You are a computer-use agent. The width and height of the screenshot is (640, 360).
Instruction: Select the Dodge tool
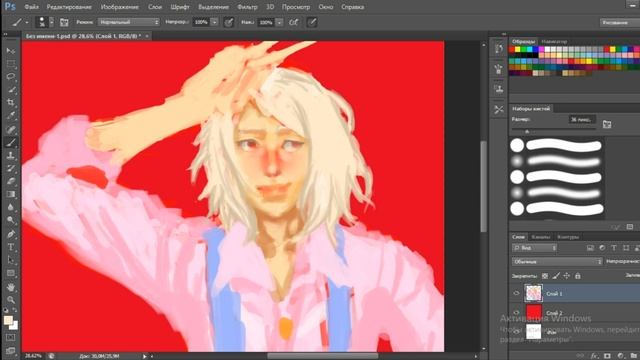11,220
